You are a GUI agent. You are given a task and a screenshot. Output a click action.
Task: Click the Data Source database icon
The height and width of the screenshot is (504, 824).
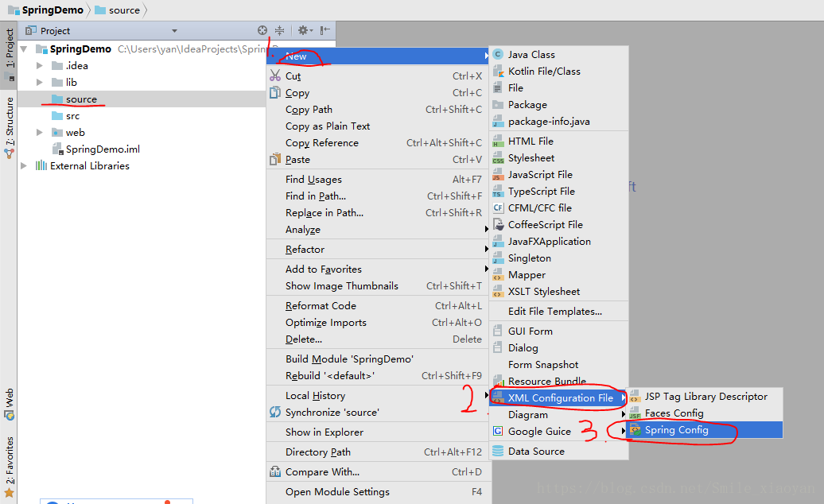click(x=498, y=451)
